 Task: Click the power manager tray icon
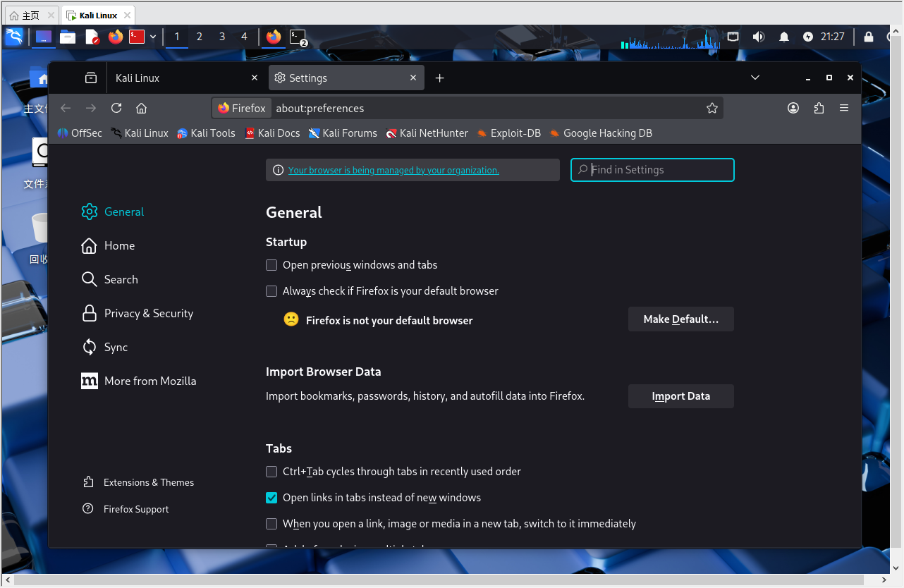click(808, 37)
